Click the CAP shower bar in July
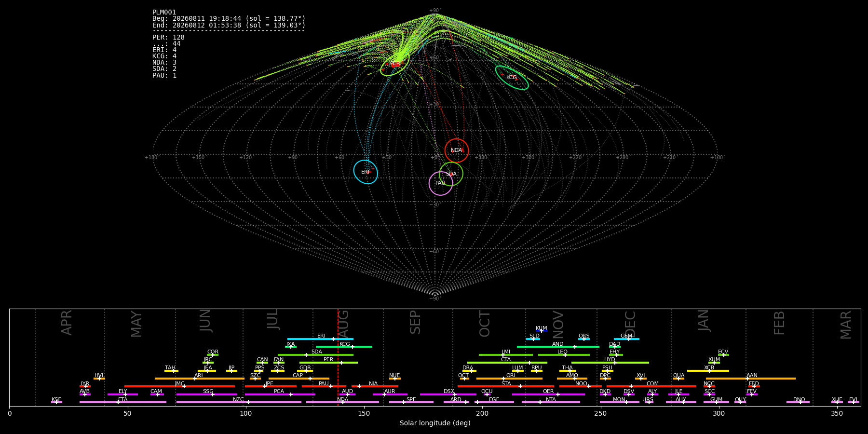The height and width of the screenshot is (434, 868). tap(299, 378)
